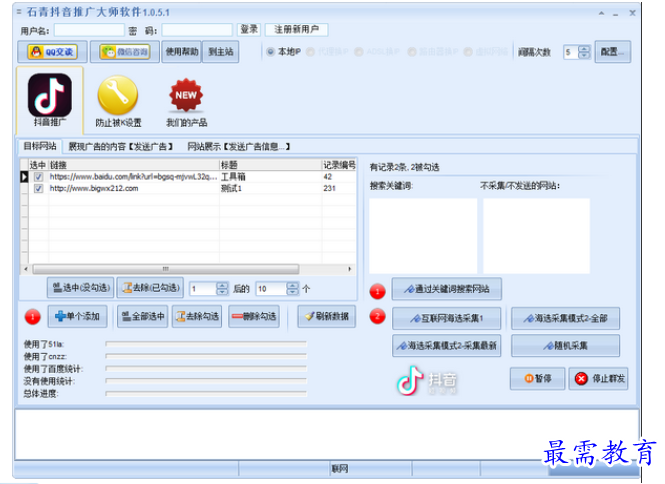
Task: Toggle checkbox for bigwx212.com row
Action: point(39,188)
